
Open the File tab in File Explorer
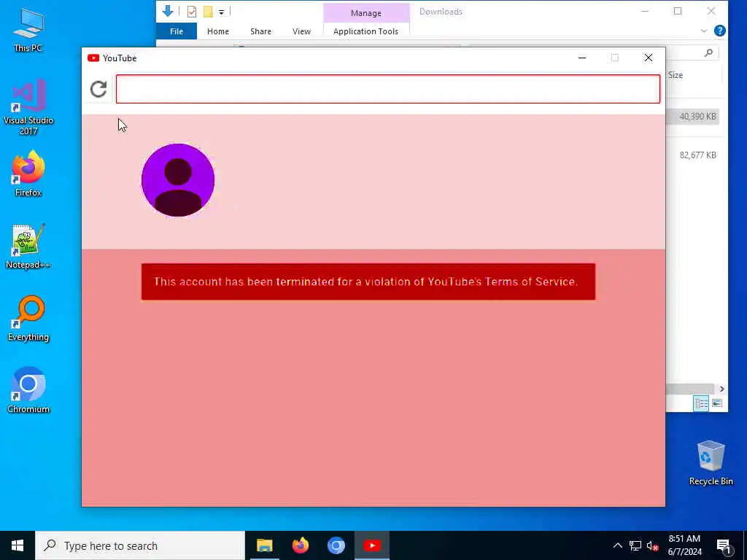point(177,31)
